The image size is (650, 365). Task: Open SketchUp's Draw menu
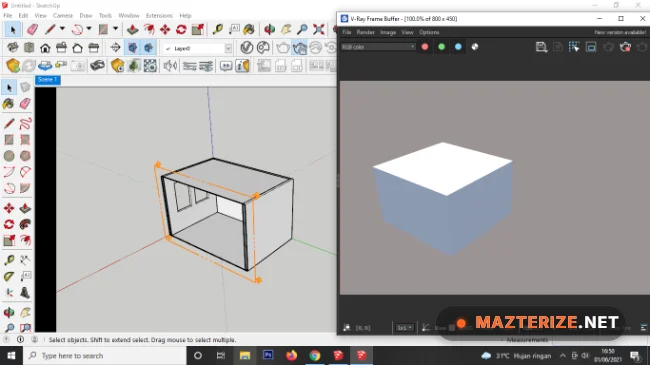point(86,15)
